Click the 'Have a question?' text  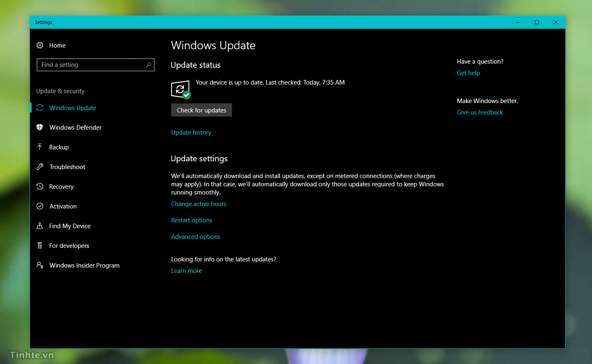pyautogui.click(x=480, y=62)
